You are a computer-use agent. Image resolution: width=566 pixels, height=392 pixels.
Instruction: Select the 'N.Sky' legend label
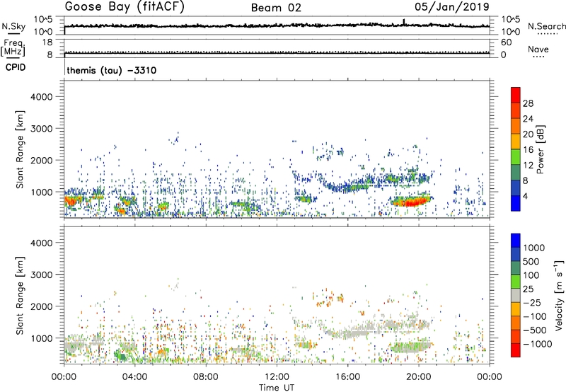coord(13,26)
